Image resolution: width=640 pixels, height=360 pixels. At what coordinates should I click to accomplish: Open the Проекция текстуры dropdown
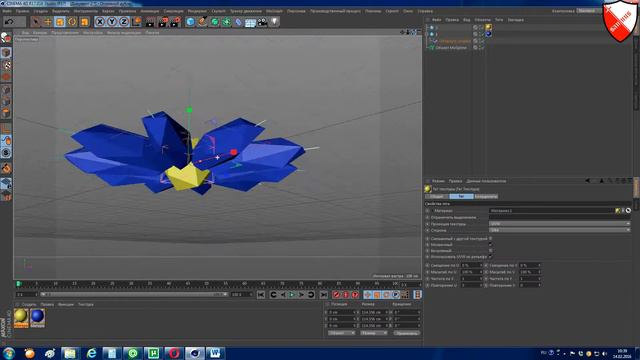click(559, 224)
